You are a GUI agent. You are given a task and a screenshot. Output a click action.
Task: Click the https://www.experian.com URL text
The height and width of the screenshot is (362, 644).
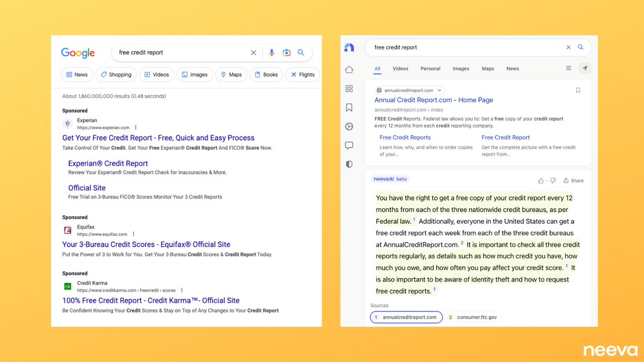click(103, 128)
